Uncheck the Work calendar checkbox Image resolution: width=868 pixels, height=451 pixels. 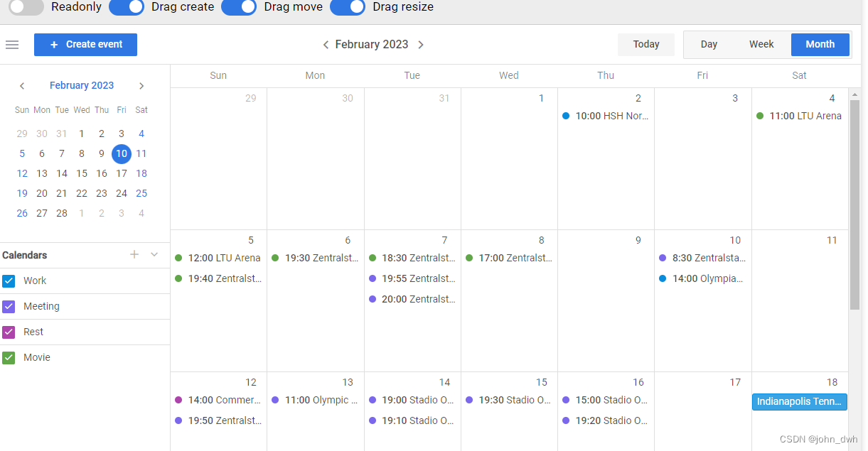[x=9, y=281]
